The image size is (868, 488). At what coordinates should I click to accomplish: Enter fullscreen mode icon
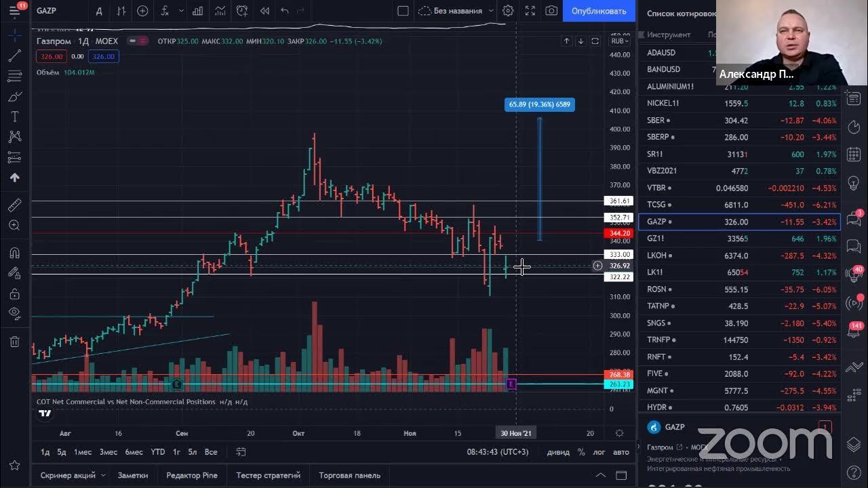(x=530, y=11)
